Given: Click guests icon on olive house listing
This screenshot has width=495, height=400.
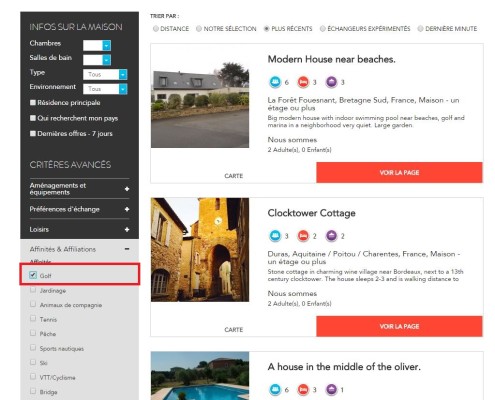Looking at the screenshot, I should 275,389.
